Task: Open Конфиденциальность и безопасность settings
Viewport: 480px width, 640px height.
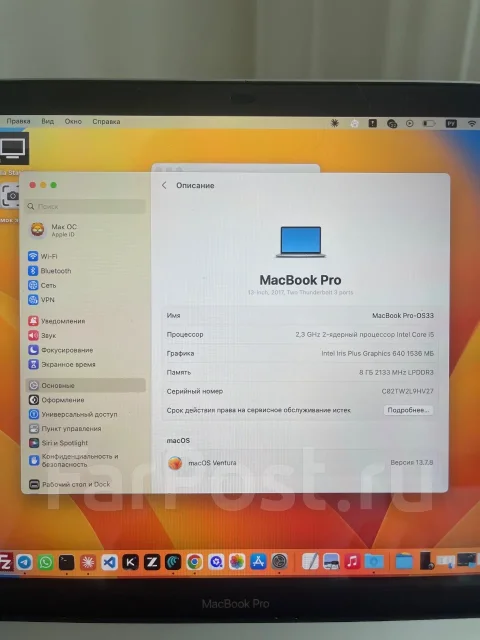Action: click(x=73, y=460)
